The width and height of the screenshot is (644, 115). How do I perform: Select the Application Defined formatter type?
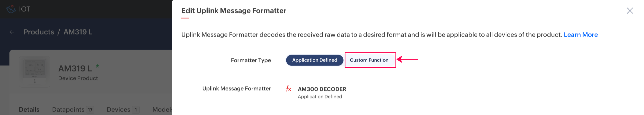tap(314, 60)
